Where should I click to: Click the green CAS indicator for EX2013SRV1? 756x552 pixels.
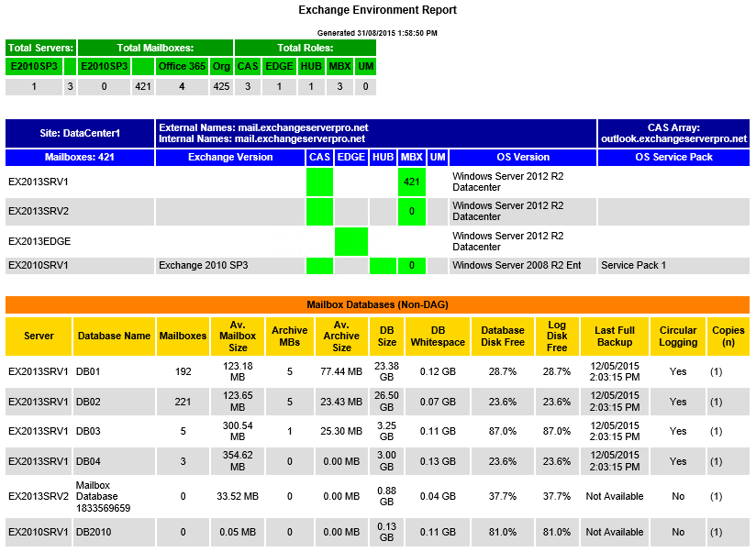point(319,182)
